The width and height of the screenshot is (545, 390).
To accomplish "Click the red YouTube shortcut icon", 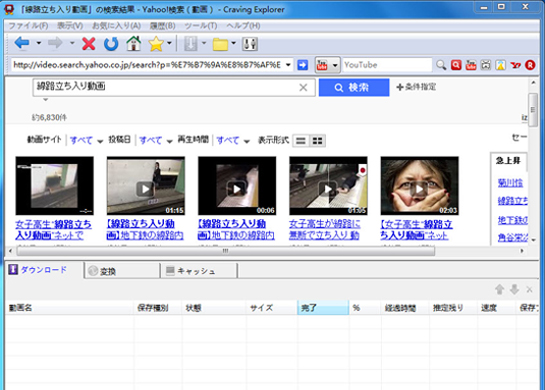I will click(471, 65).
